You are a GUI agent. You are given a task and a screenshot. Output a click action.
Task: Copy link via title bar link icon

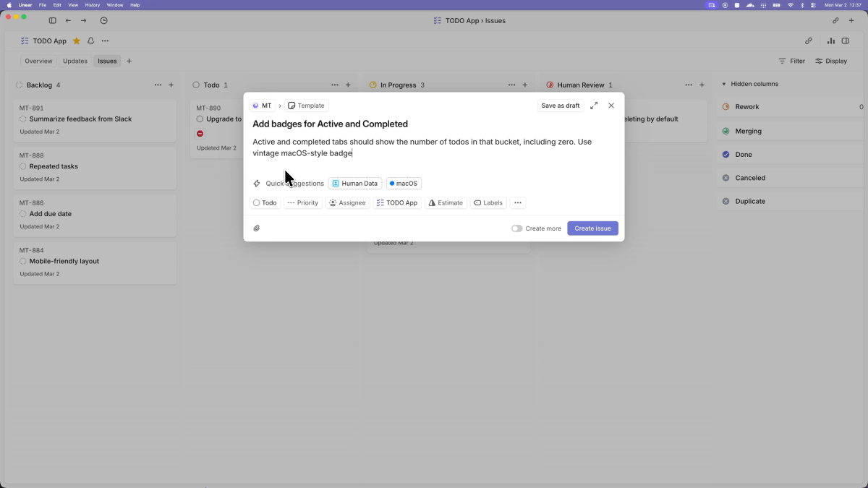(835, 21)
